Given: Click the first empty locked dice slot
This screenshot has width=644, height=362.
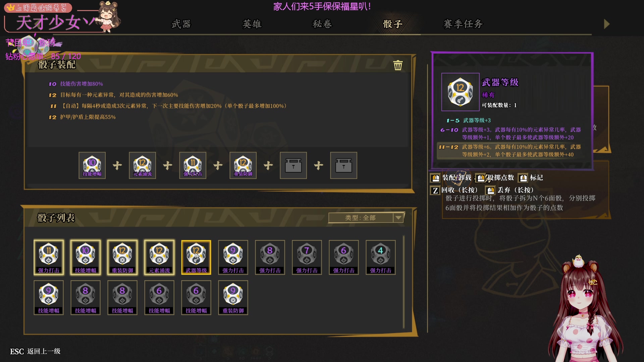Looking at the screenshot, I should coord(293,165).
